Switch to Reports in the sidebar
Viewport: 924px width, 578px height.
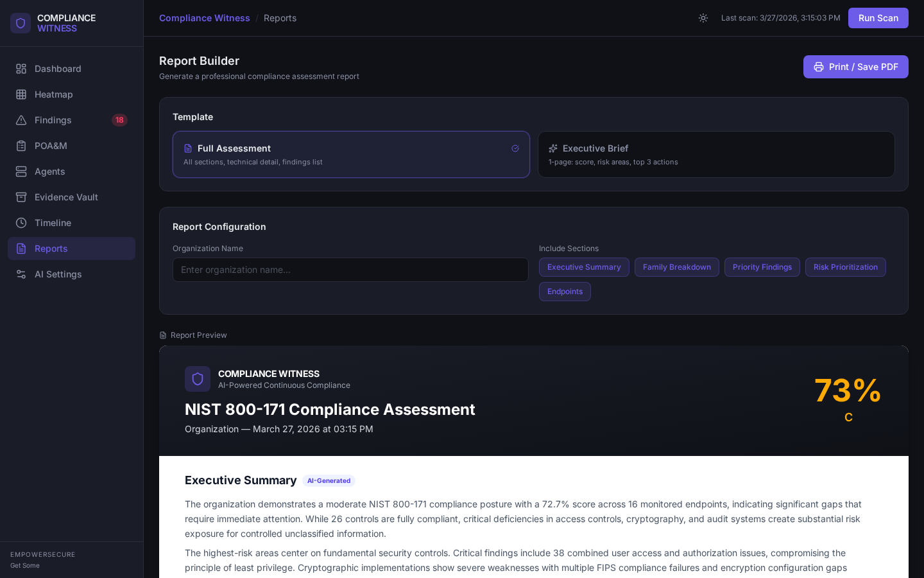coord(51,249)
